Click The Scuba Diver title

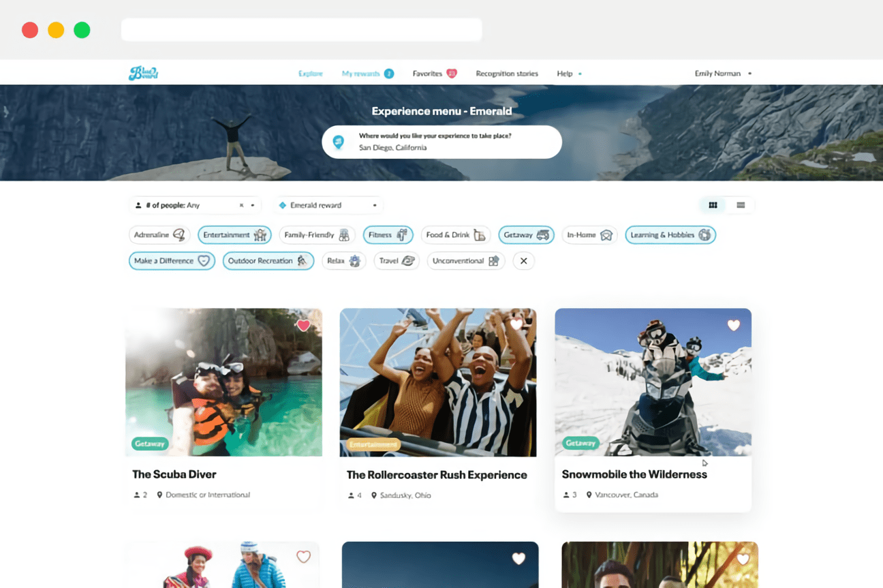(x=174, y=474)
